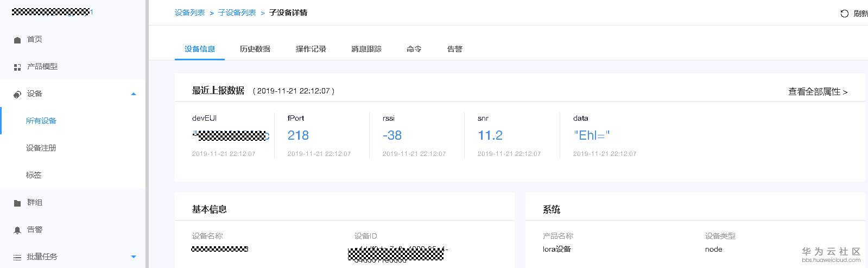Image resolution: width=868 pixels, height=268 pixels.
Task: Switch to the 操作记录 tab
Action: point(311,49)
